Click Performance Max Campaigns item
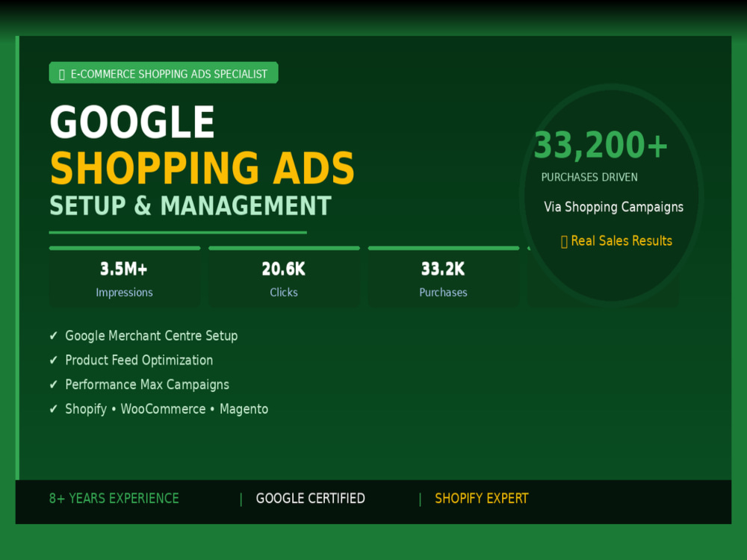Image resolution: width=747 pixels, height=560 pixels. (x=147, y=385)
